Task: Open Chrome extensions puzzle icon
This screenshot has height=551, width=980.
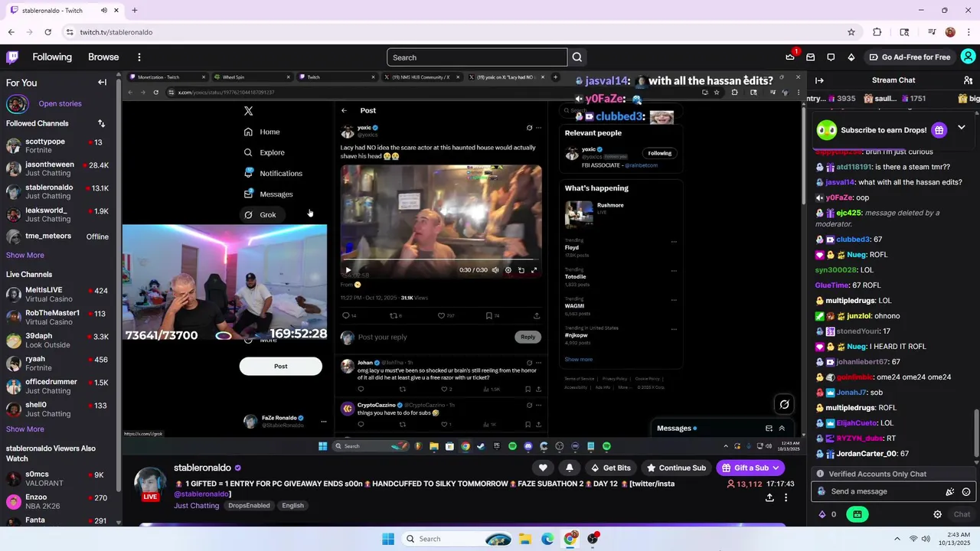Action: click(877, 32)
